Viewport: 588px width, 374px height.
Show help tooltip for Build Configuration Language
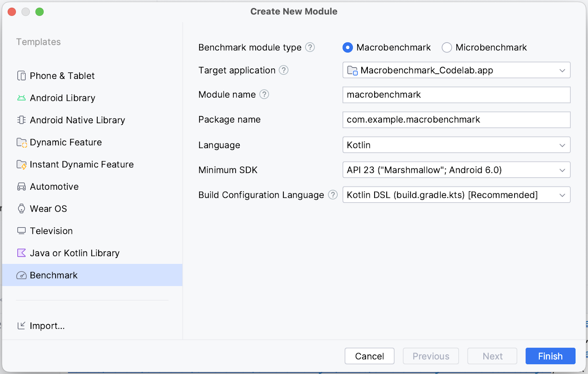pyautogui.click(x=333, y=195)
